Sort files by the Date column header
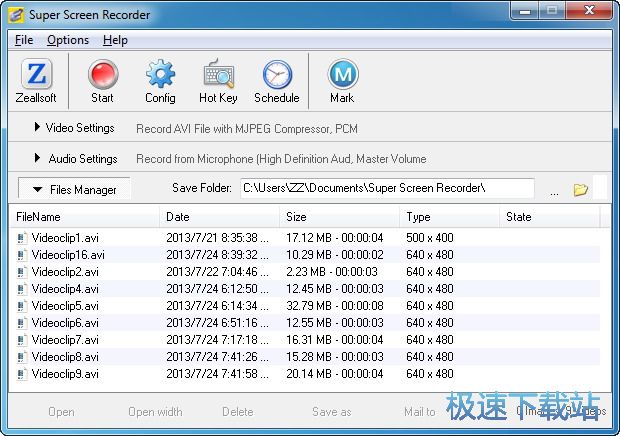The height and width of the screenshot is (436, 620). [220, 217]
